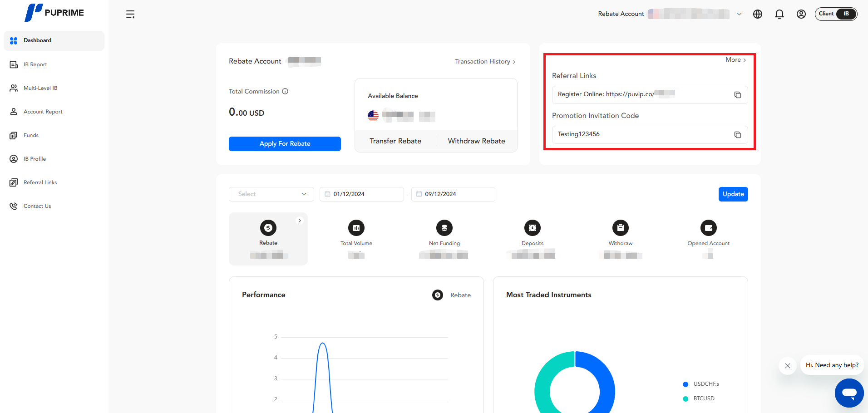Open the Transaction History link
The height and width of the screenshot is (413, 868).
click(x=484, y=62)
